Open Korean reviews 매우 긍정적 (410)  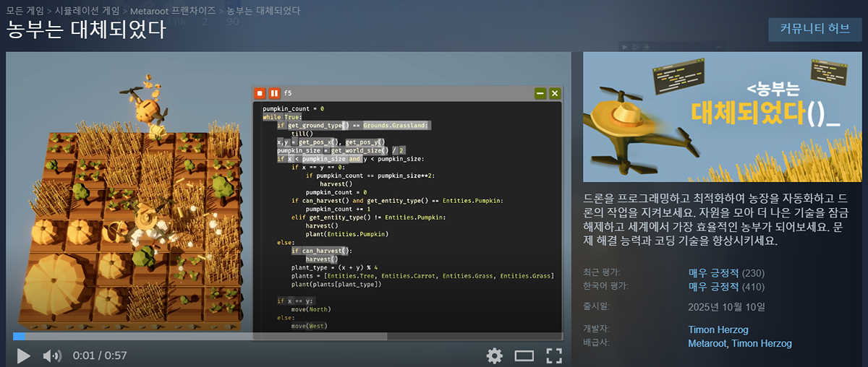click(x=726, y=286)
